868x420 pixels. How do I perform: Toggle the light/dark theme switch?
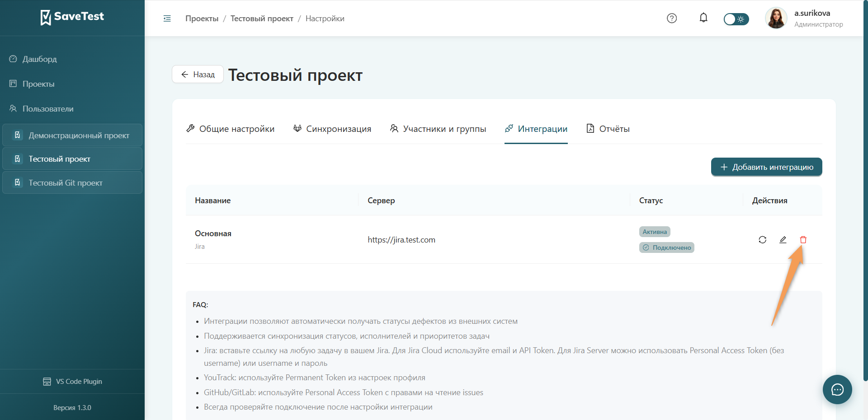click(x=736, y=19)
